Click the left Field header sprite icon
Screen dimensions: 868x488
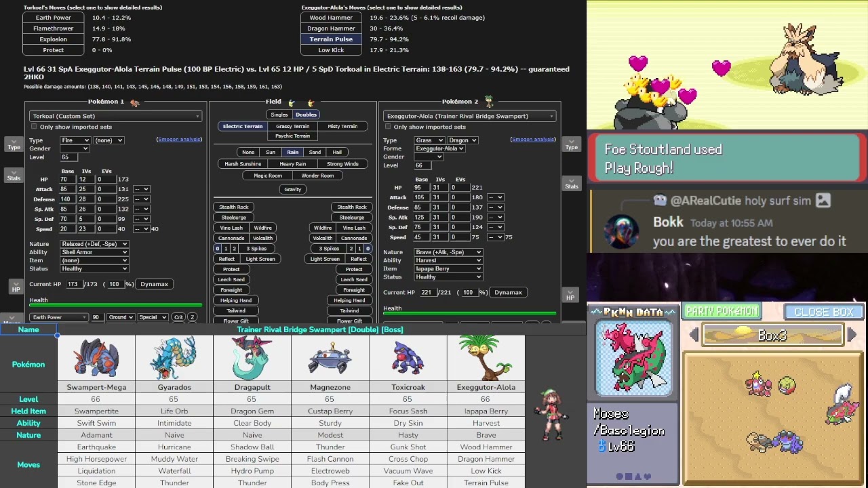pyautogui.click(x=292, y=102)
